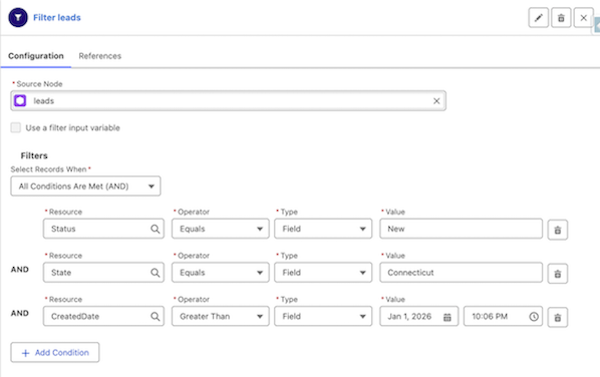Click the AND label beside State row
The image size is (600, 377).
(x=20, y=269)
